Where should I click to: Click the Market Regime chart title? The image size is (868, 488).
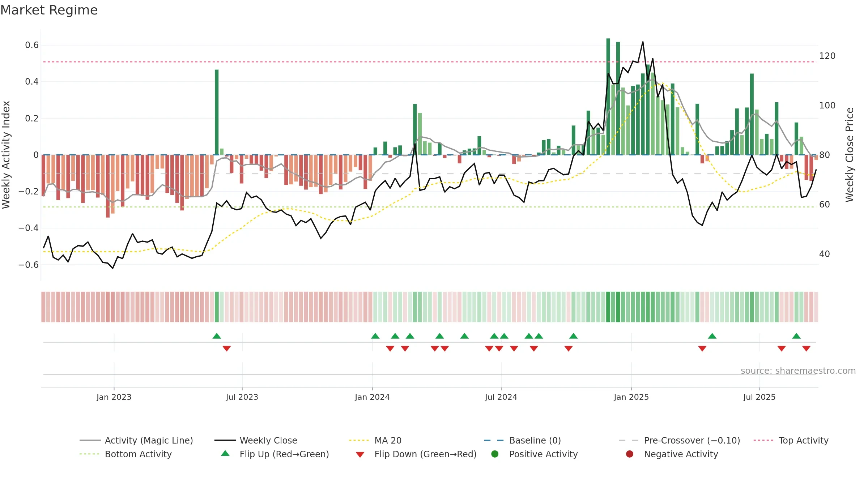coord(49,10)
